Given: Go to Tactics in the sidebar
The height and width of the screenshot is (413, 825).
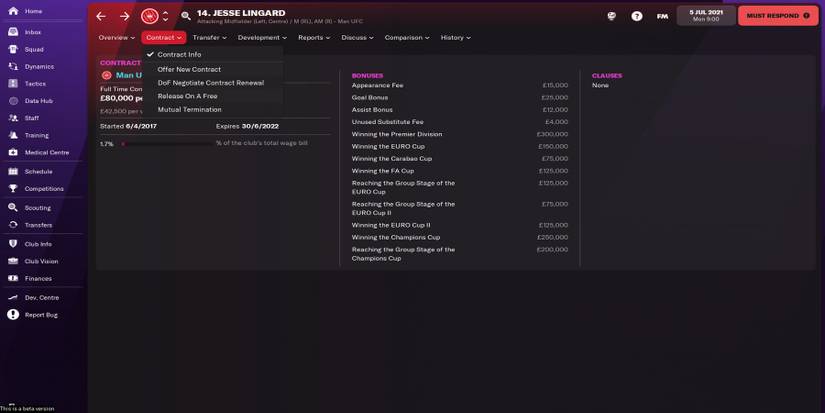Looking at the screenshot, I should click(35, 84).
